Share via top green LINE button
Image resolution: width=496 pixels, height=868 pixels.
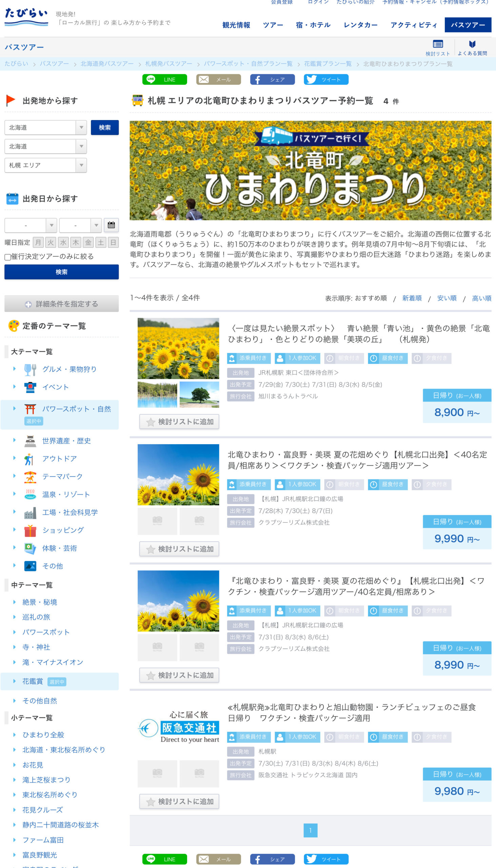(164, 79)
